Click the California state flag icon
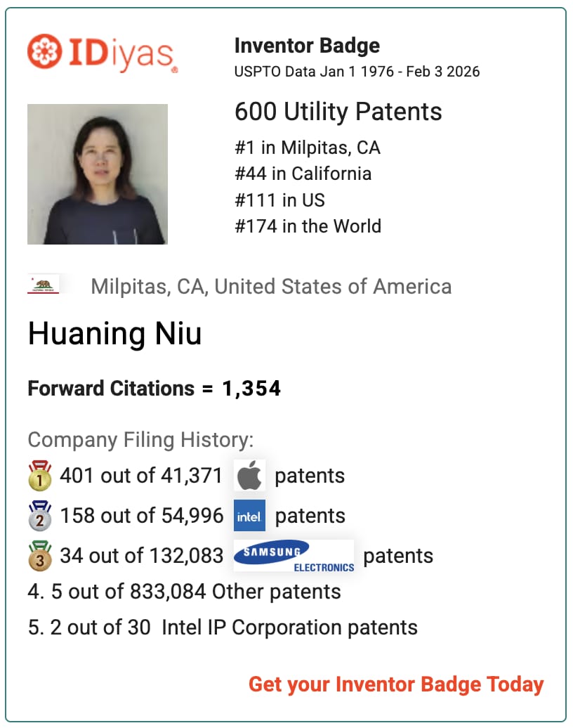Image resolution: width=573 pixels, height=728 pixels. coord(43,284)
